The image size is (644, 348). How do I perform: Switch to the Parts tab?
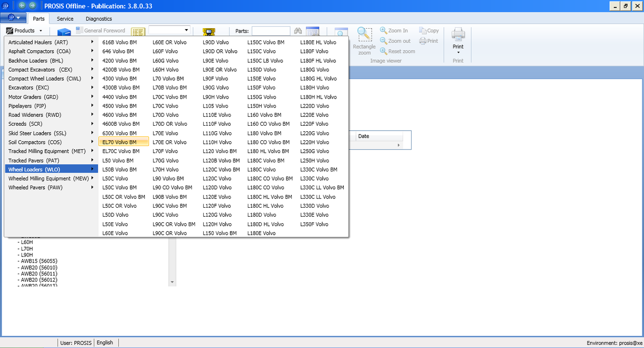tap(39, 19)
